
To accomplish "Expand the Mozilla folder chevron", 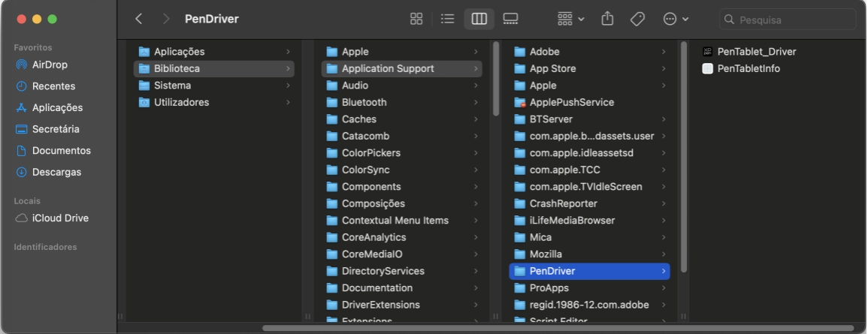I will 664,254.
